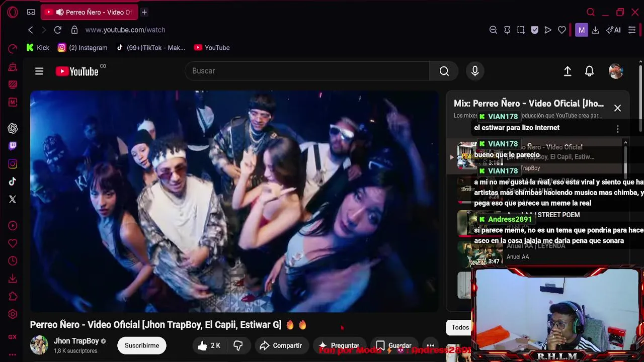The height and width of the screenshot is (362, 644).
Task: Go back with browser back arrow
Action: coord(30,30)
